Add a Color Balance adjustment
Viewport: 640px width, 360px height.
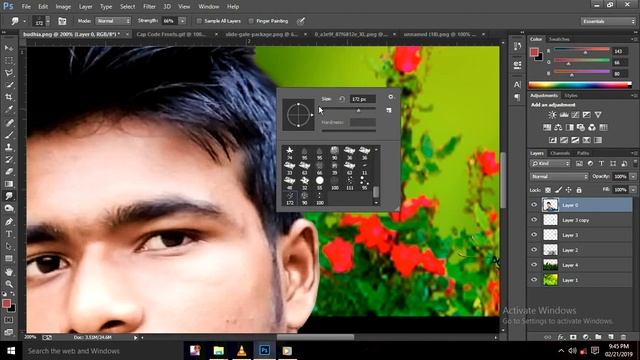click(558, 128)
